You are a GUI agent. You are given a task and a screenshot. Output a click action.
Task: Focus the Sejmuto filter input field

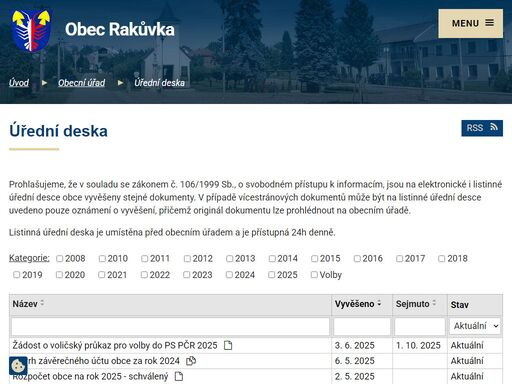420,326
